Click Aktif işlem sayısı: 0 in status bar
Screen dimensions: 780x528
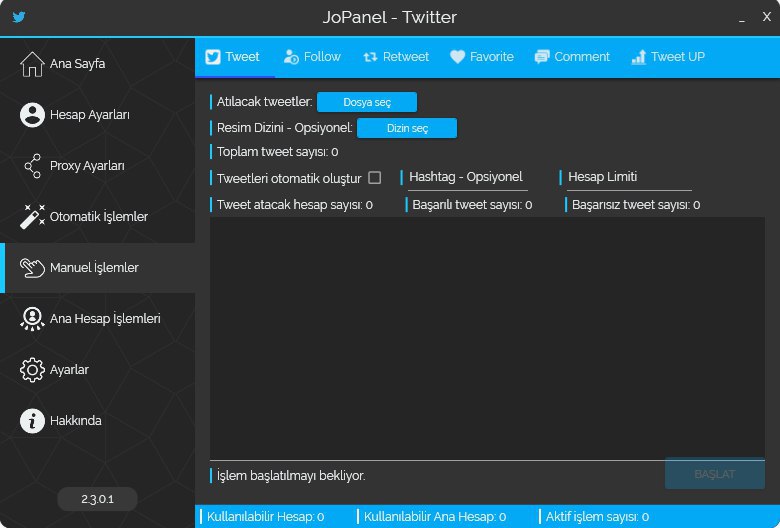597,517
